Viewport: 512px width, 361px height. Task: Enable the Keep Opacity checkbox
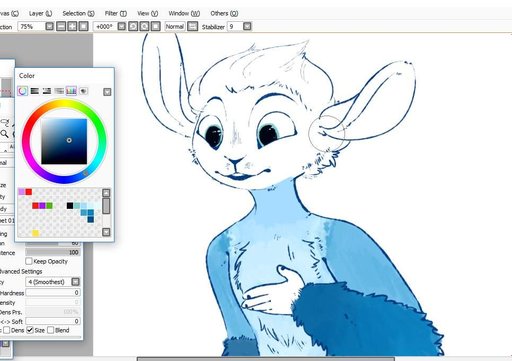click(29, 261)
